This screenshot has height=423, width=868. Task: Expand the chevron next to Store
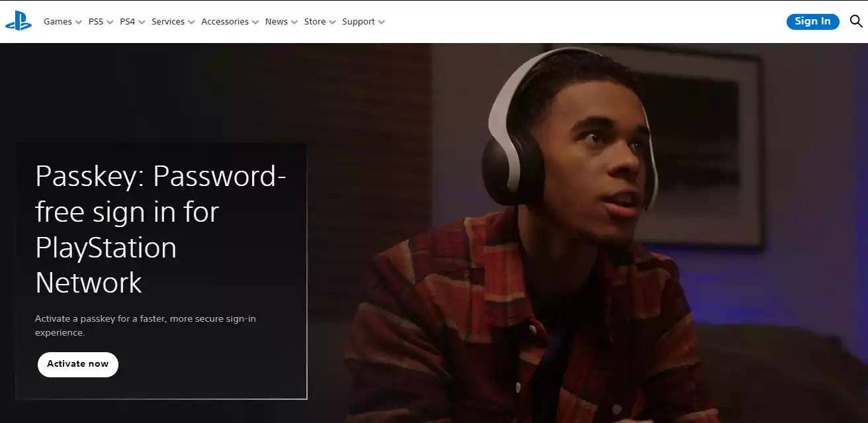tap(332, 23)
